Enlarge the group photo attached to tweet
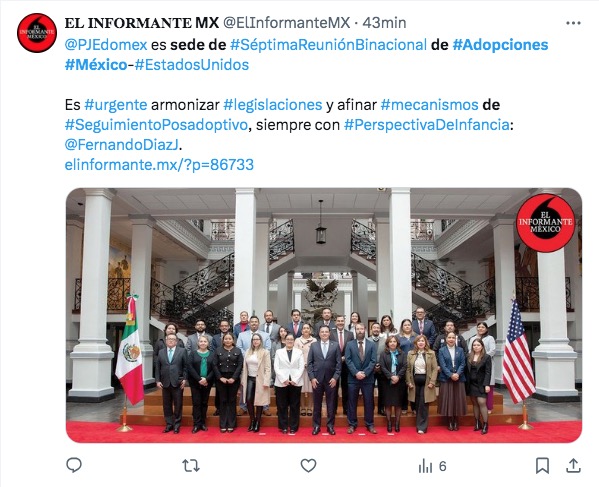599x487 pixels. [x=324, y=315]
